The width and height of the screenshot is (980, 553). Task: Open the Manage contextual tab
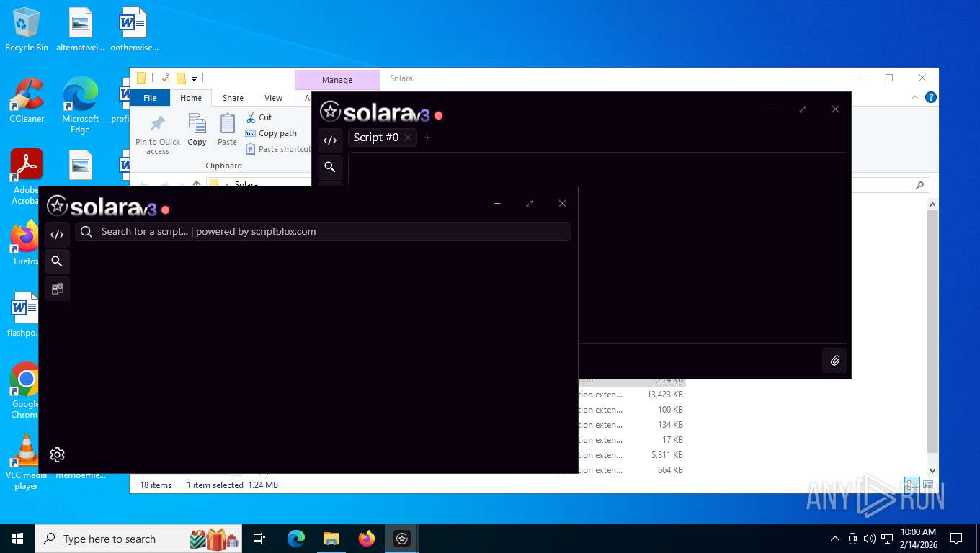pyautogui.click(x=337, y=80)
